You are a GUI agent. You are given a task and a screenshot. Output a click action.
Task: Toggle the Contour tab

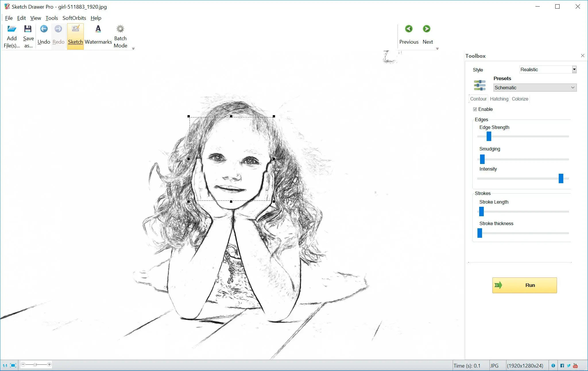(x=478, y=99)
